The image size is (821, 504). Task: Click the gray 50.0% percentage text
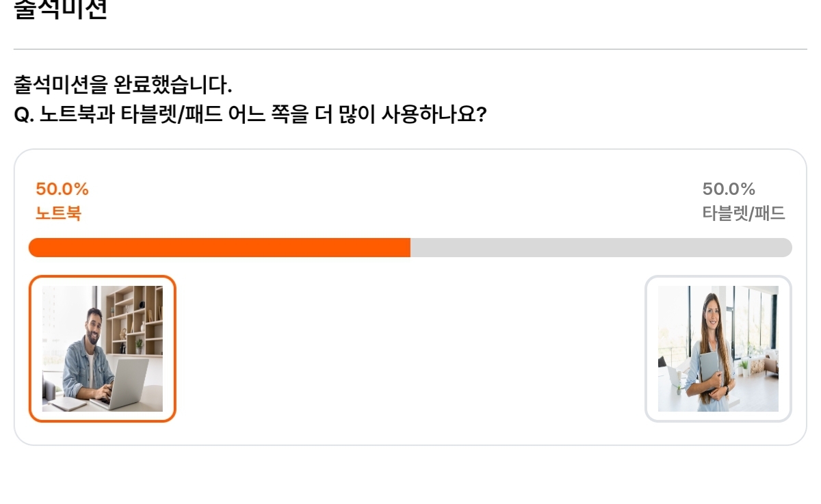(x=729, y=189)
